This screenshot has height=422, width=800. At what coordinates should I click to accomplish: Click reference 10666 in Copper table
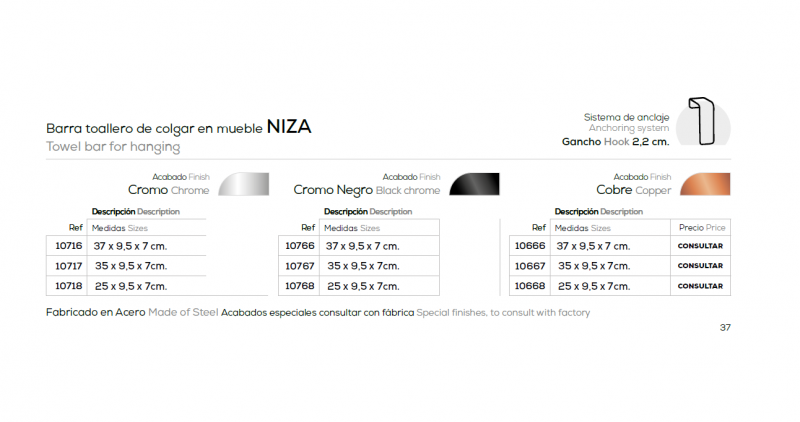coord(530,246)
